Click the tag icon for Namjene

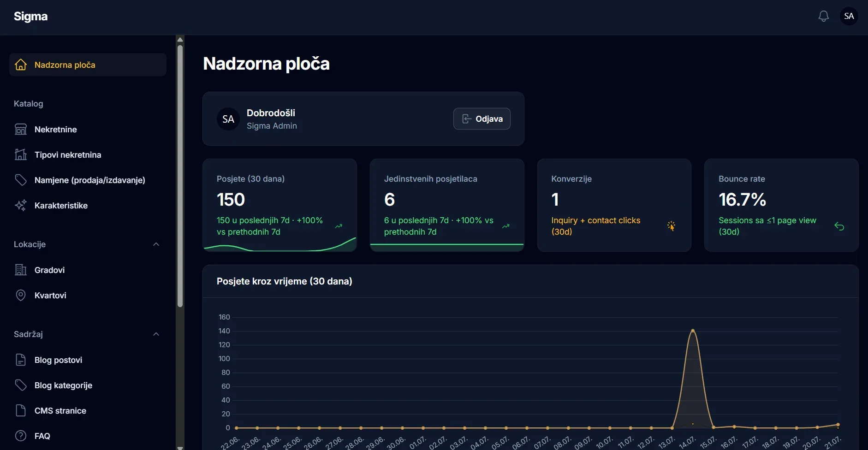click(21, 180)
